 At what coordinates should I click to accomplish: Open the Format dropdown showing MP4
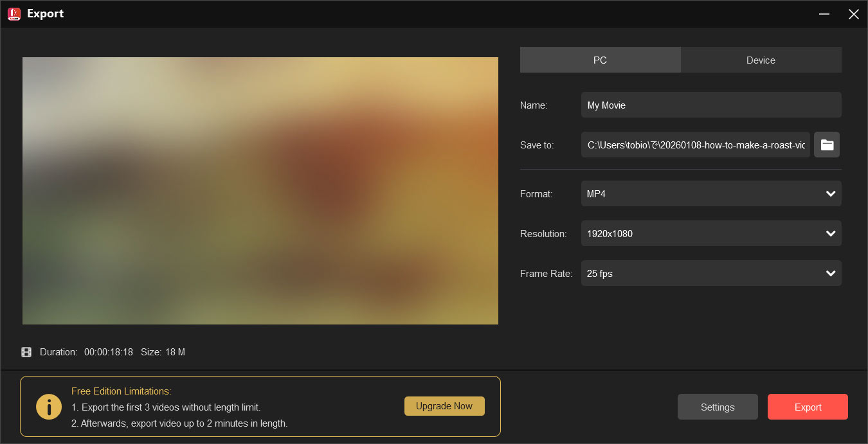pos(711,193)
